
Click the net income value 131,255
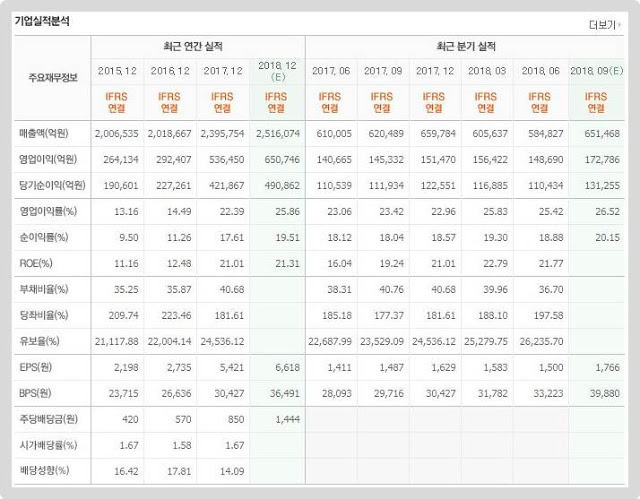click(x=602, y=186)
